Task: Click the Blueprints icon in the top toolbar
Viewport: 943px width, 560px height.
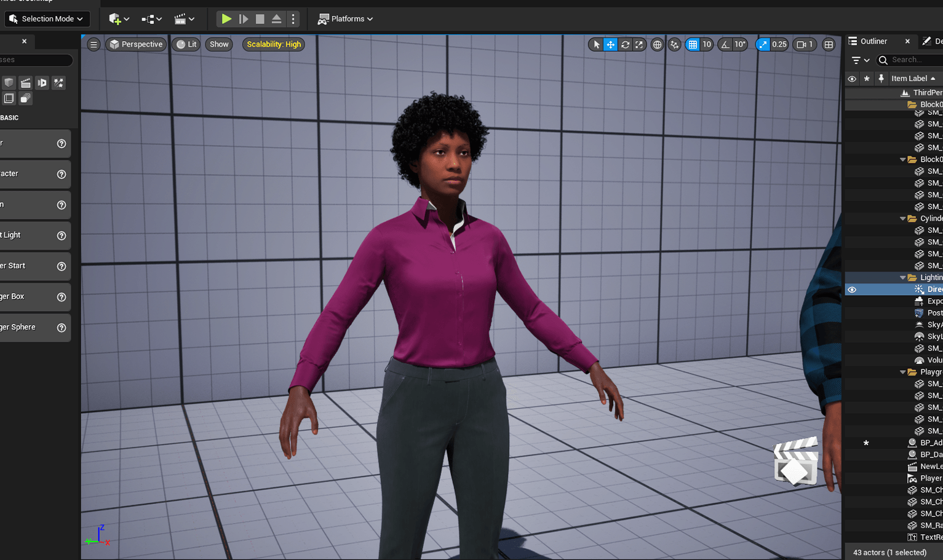Action: pyautogui.click(x=148, y=19)
